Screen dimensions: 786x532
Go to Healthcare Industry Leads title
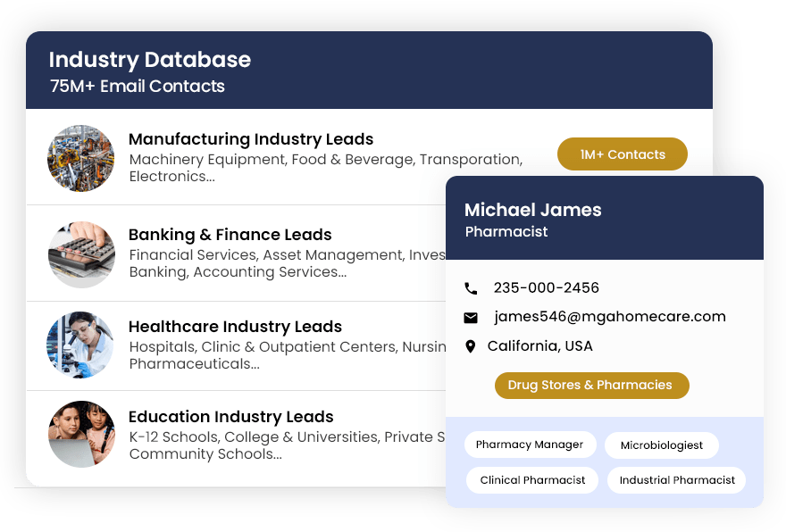[235, 327]
